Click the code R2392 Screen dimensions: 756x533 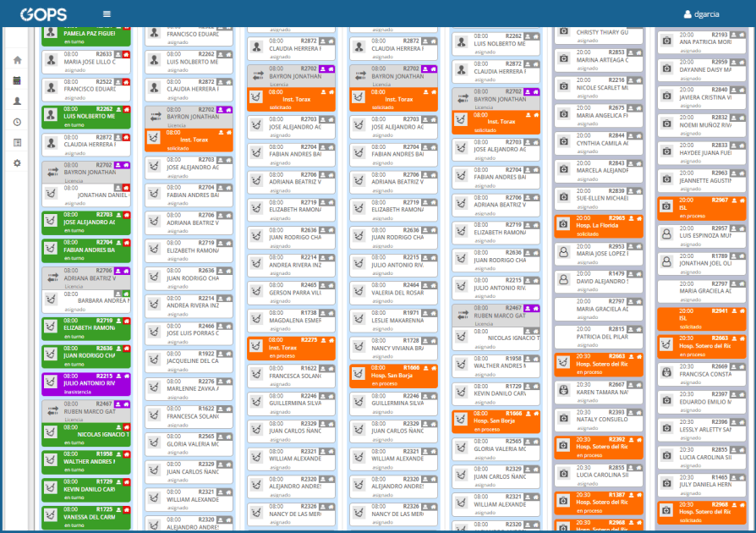tap(616, 439)
